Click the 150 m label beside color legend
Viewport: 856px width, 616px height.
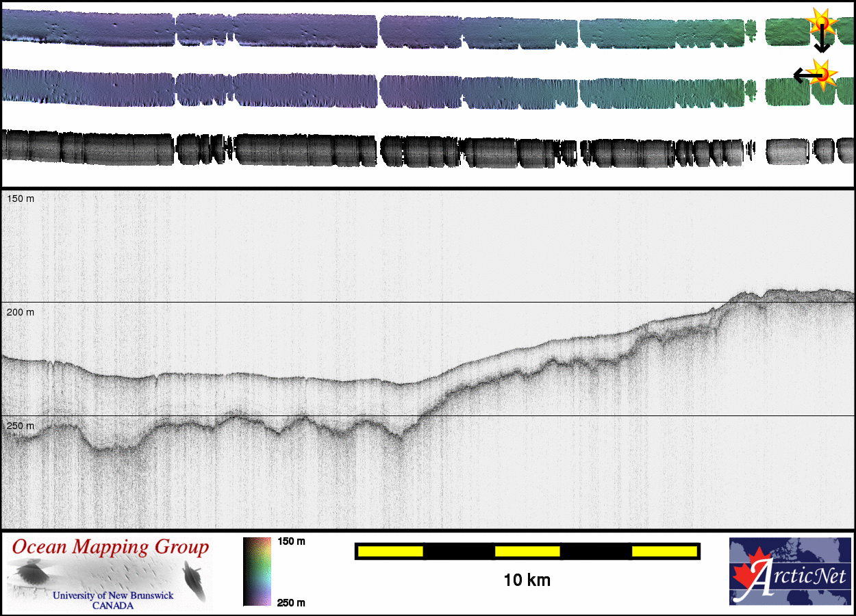tap(291, 541)
